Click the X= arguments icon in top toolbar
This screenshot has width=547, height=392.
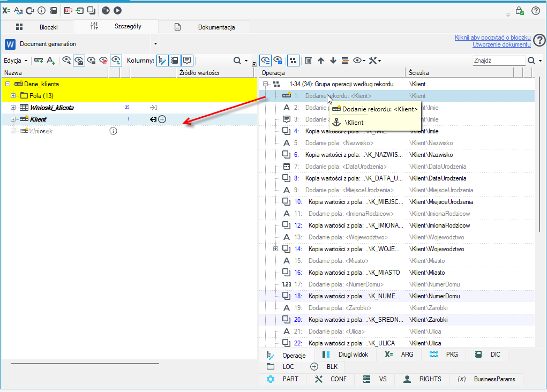pos(6,11)
